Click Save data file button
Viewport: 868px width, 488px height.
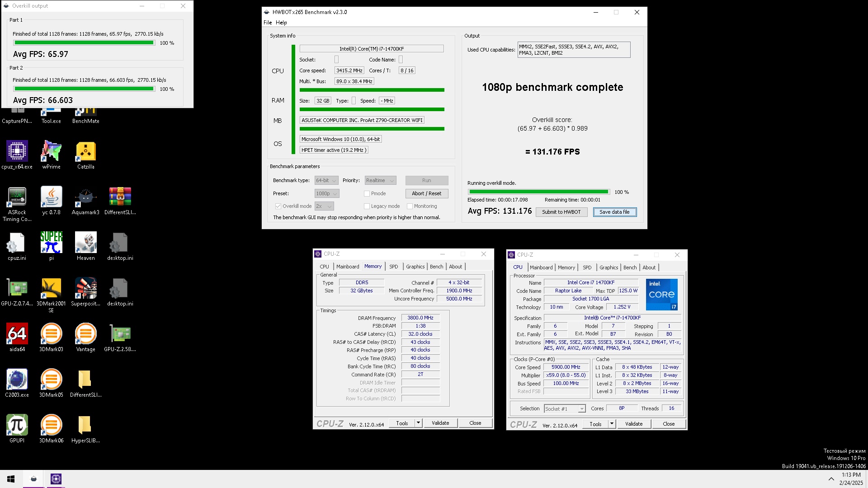coord(614,212)
